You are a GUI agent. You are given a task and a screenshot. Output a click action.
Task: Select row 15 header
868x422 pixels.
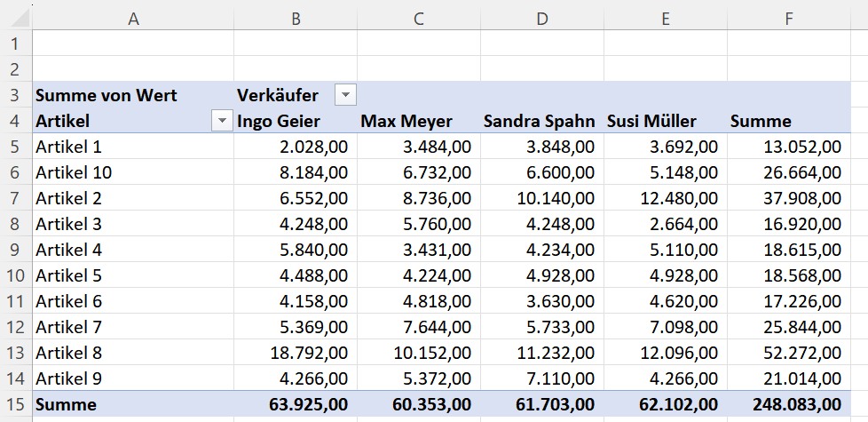point(15,405)
